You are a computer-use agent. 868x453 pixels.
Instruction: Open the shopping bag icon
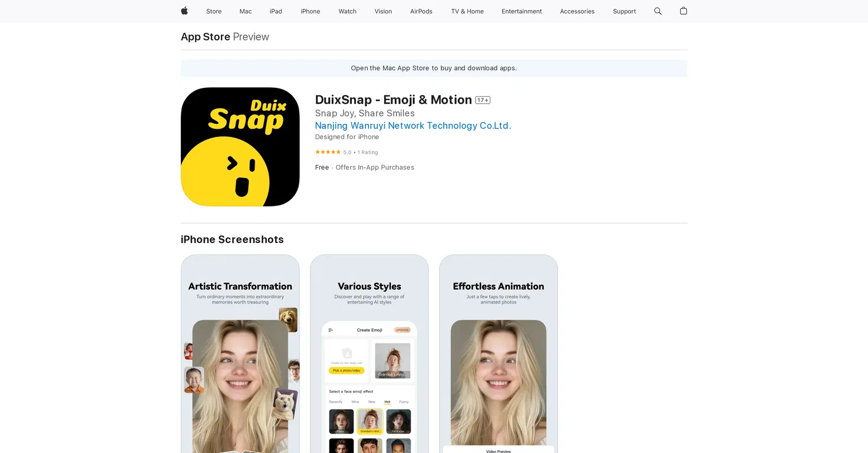683,11
